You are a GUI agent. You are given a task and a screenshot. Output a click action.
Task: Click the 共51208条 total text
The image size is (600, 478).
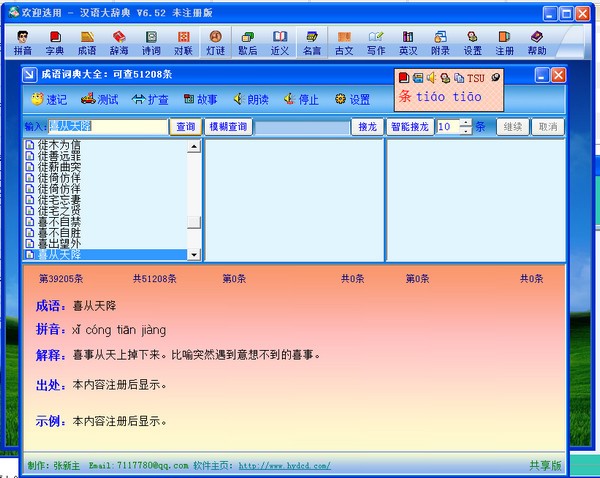[155, 279]
